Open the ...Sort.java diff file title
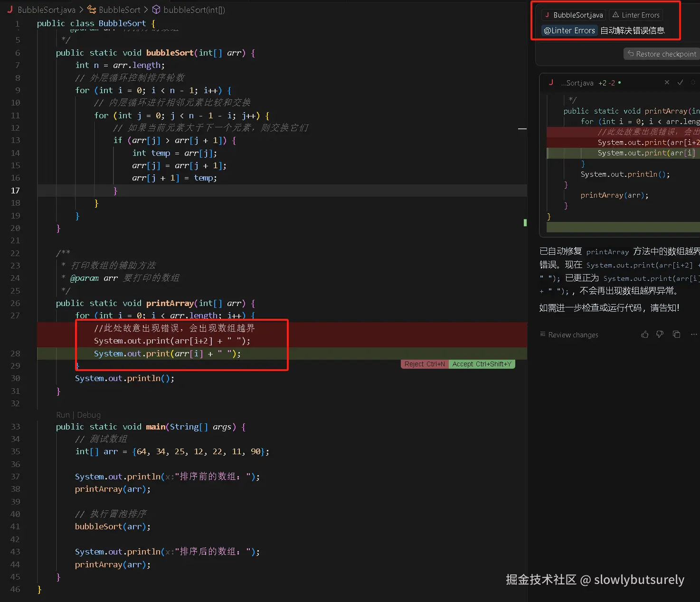The width and height of the screenshot is (700, 602). pyautogui.click(x=577, y=83)
